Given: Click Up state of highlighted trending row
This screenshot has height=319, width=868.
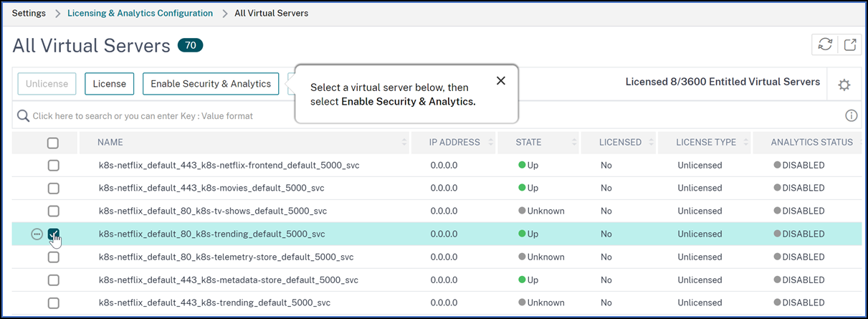Looking at the screenshot, I should point(528,234).
